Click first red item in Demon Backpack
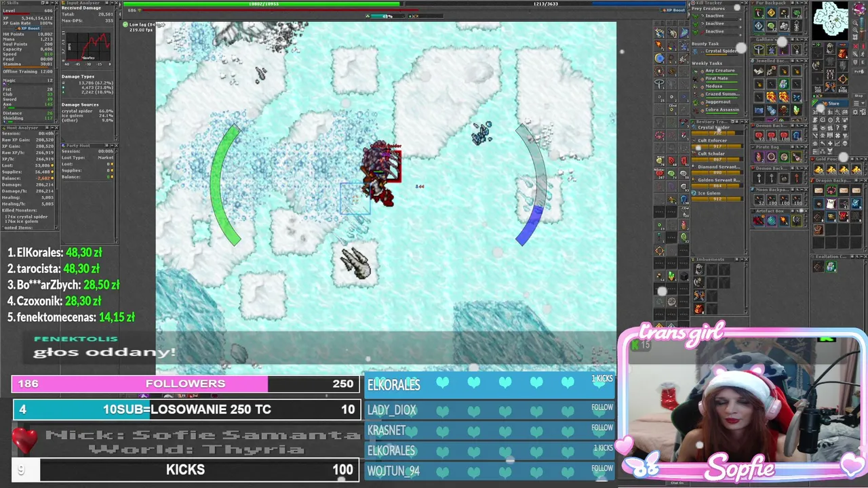This screenshot has width=868, height=488. point(759,136)
